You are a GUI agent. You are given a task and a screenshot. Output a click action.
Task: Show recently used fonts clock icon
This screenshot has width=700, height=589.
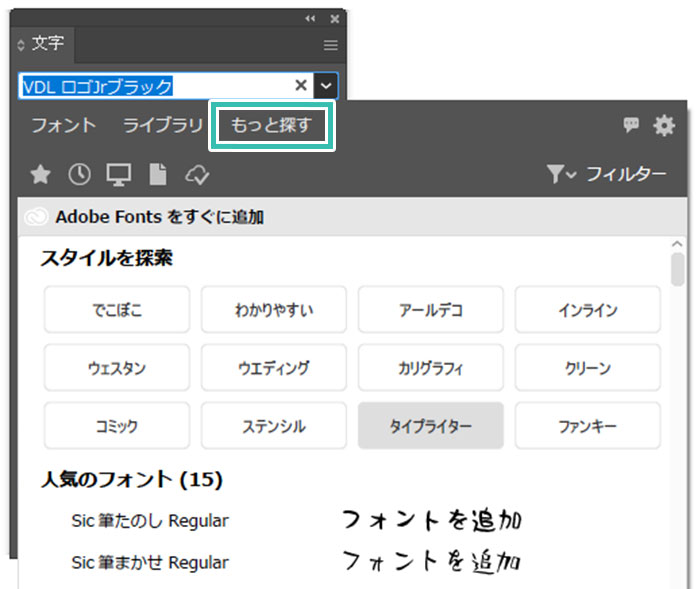pos(79,175)
